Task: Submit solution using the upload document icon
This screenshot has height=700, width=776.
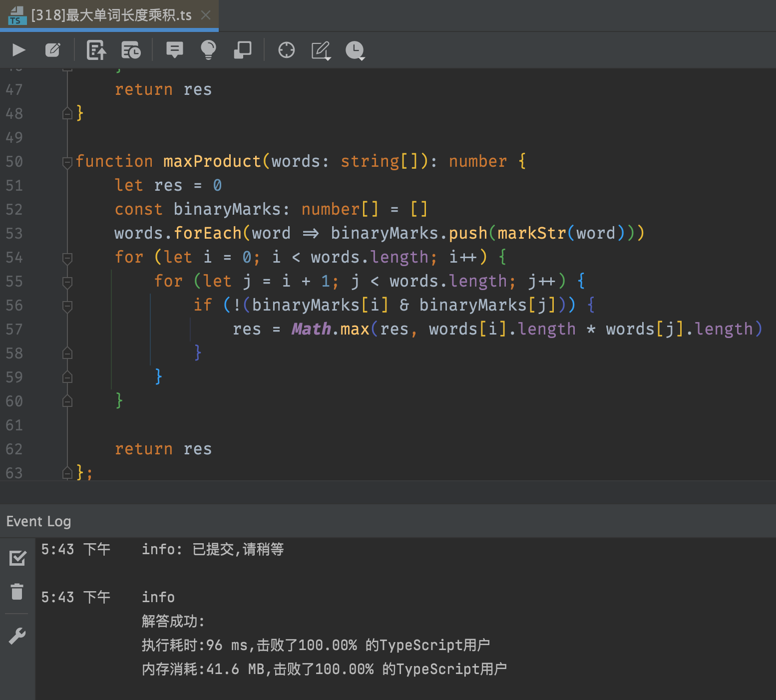Action: [x=96, y=50]
